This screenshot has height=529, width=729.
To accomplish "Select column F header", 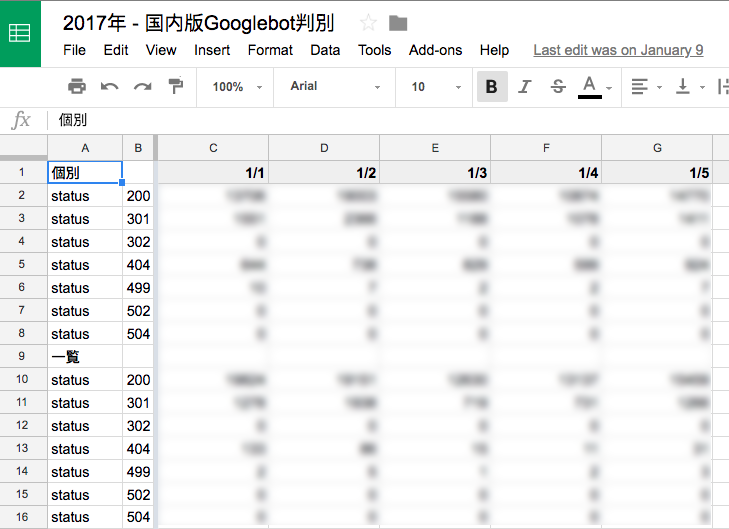I will click(x=546, y=148).
